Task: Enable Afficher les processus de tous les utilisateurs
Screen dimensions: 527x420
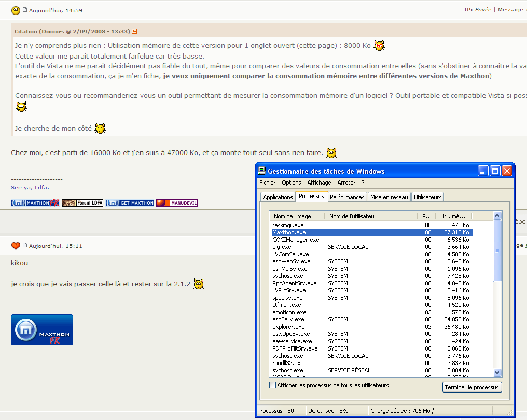Action: pyautogui.click(x=272, y=385)
